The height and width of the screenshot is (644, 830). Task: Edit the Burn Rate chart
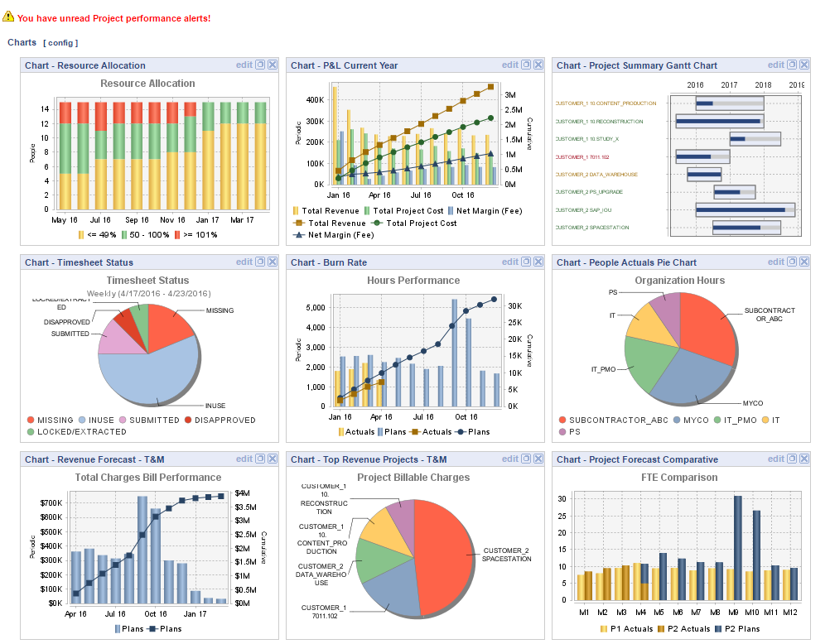[x=509, y=262]
